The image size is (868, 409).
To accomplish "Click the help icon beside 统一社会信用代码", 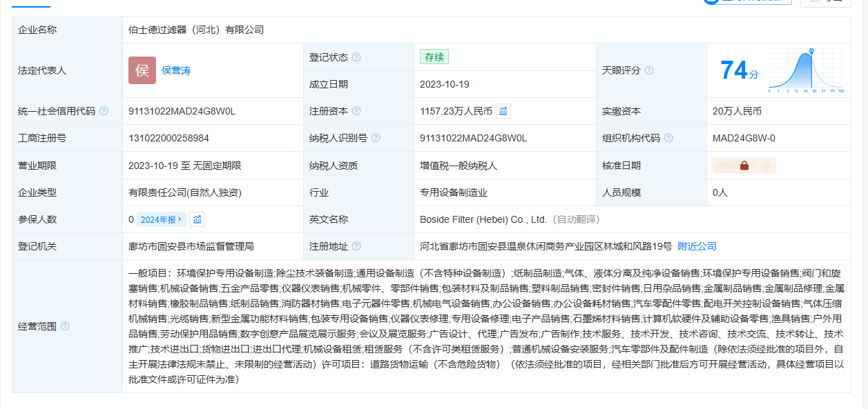I will (104, 111).
